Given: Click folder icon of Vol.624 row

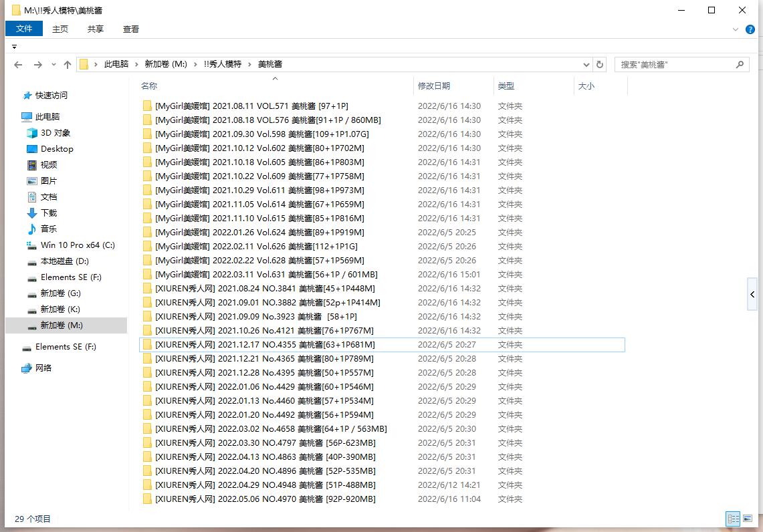Looking at the screenshot, I should (147, 233).
